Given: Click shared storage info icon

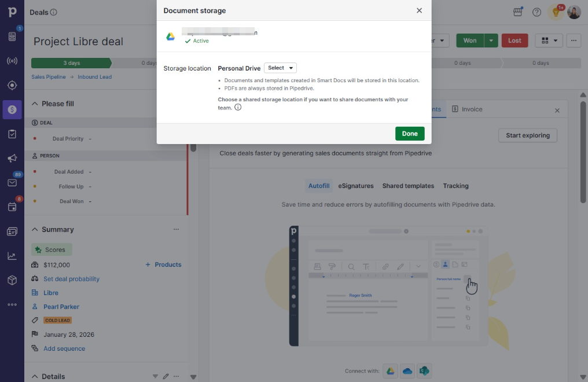Looking at the screenshot, I should [x=238, y=107].
